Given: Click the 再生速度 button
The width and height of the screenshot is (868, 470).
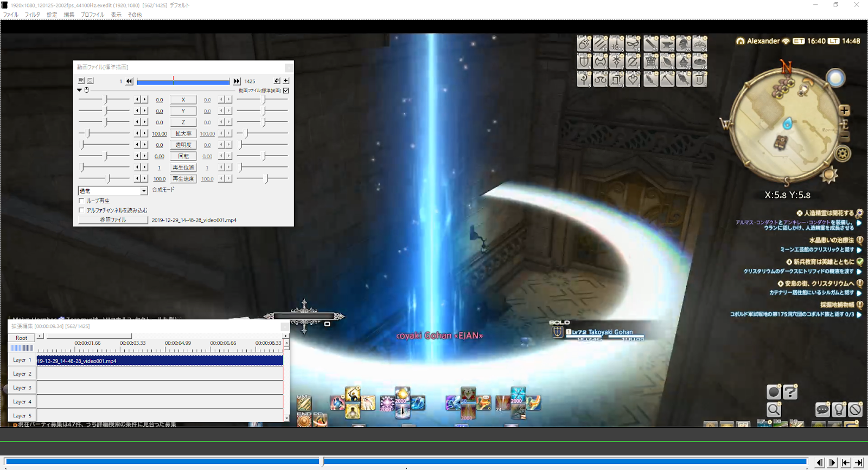Looking at the screenshot, I should pyautogui.click(x=183, y=179).
